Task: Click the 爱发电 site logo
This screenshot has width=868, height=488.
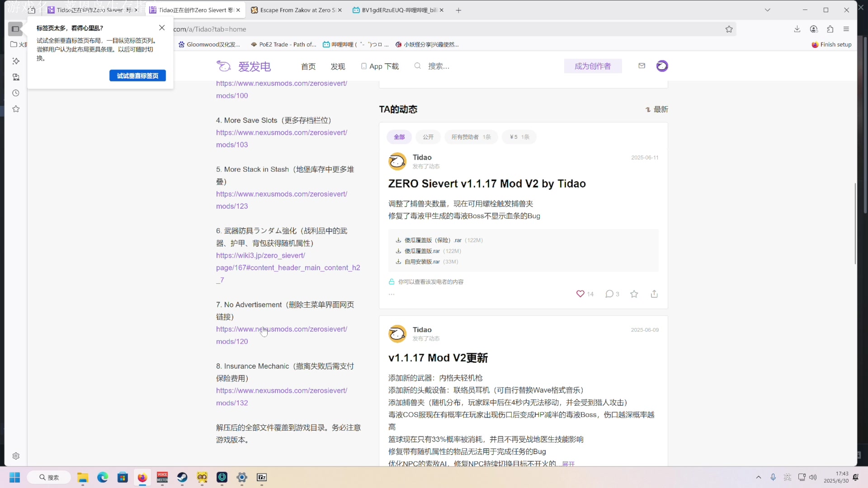Action: coord(243,66)
